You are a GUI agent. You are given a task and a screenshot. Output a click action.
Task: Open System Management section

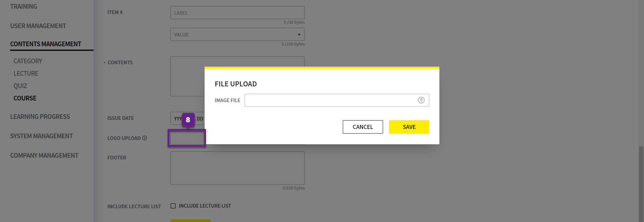(x=41, y=136)
